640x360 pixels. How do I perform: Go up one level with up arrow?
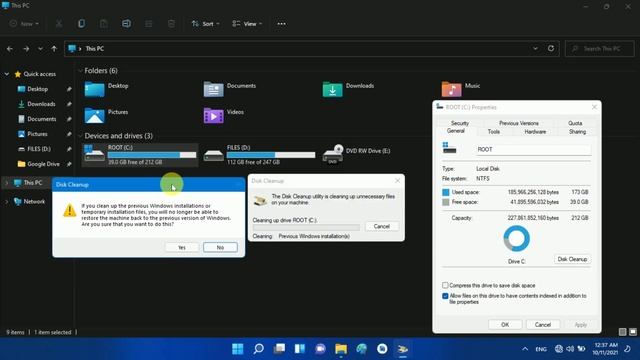point(54,49)
